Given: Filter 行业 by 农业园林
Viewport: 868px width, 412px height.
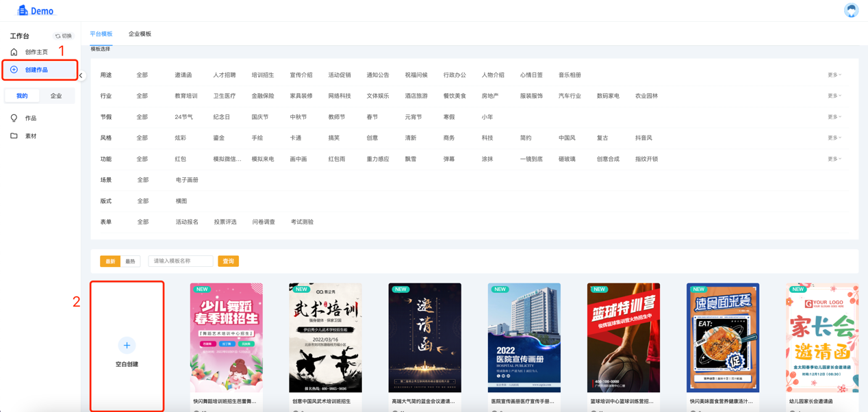Looking at the screenshot, I should (x=646, y=96).
